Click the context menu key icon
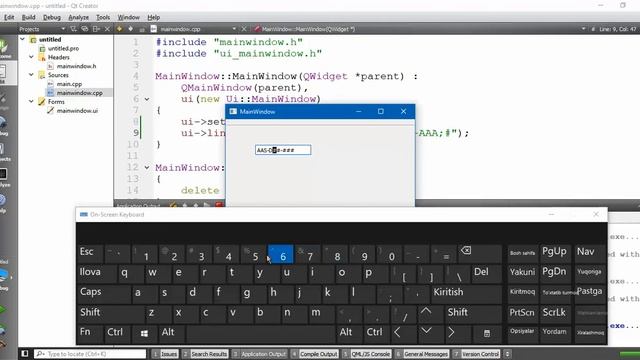This screenshot has height=360, width=640. coord(487,333)
